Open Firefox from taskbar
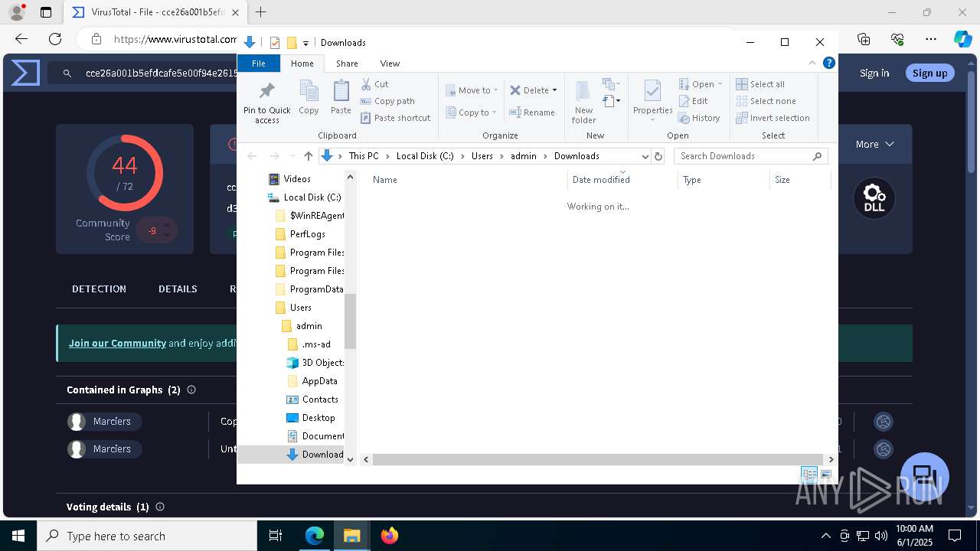 click(389, 536)
